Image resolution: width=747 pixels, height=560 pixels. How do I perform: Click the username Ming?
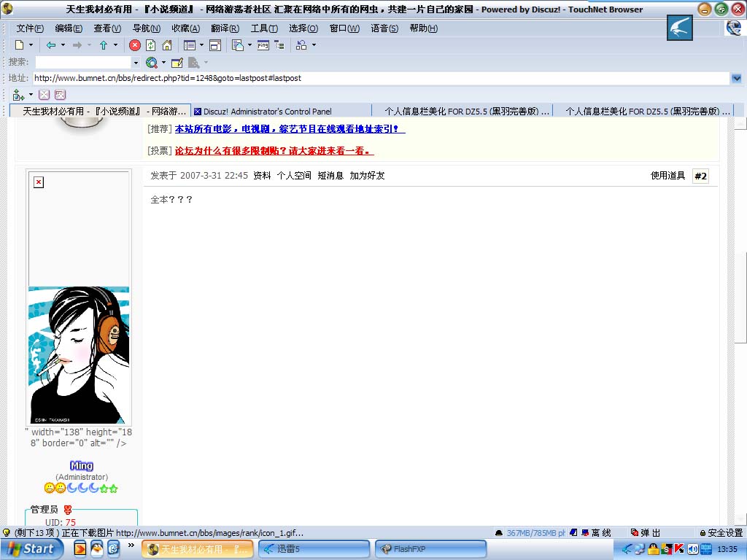click(82, 466)
